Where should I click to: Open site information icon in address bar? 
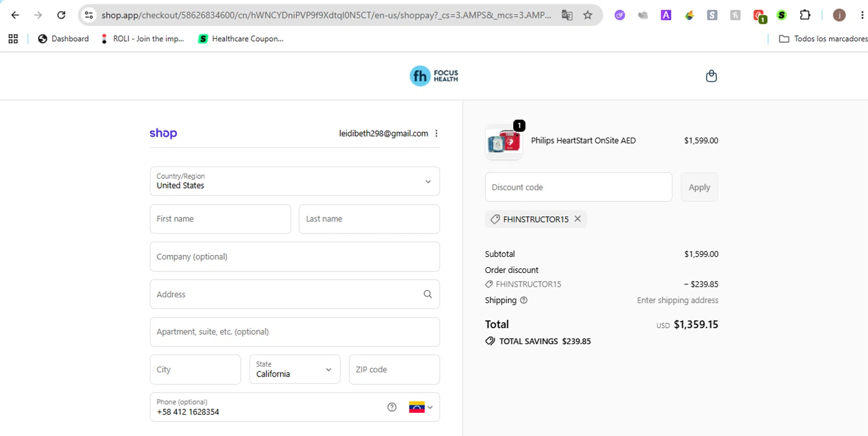tap(89, 15)
